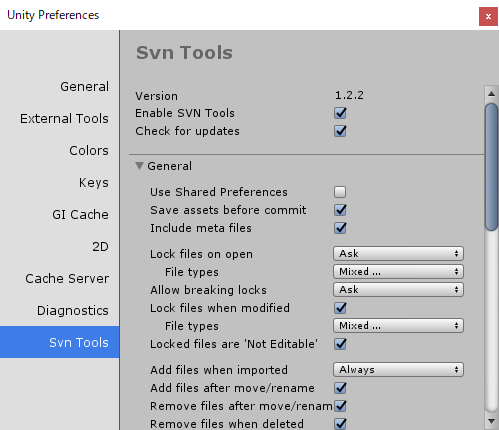Uncheck Remove files when deleted
The width and height of the screenshot is (499, 430).
tap(340, 424)
